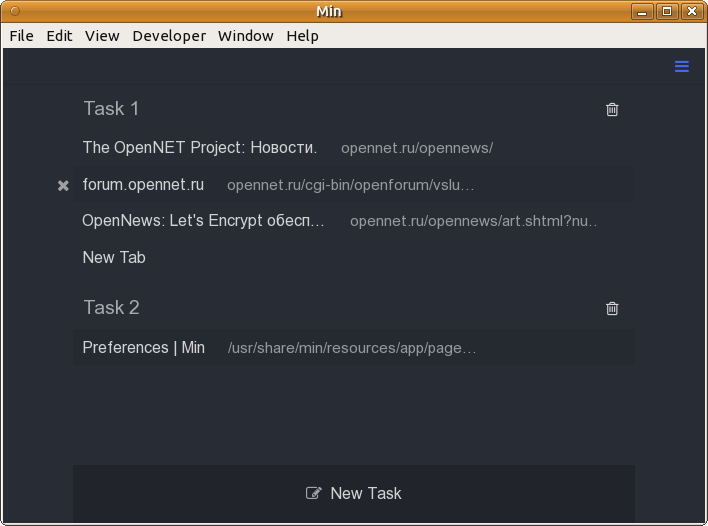Delete Task 2 with its trash icon
Viewport: 708px width, 526px height.
pos(612,308)
